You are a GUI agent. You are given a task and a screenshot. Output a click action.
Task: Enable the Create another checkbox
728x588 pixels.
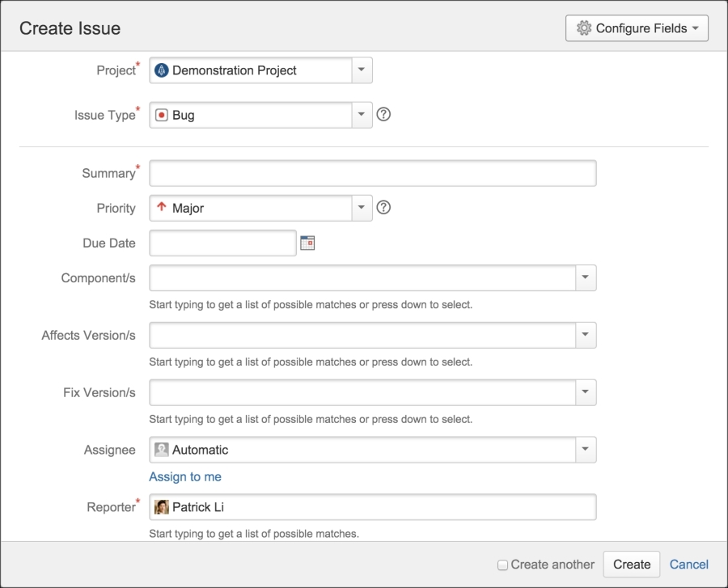[502, 565]
